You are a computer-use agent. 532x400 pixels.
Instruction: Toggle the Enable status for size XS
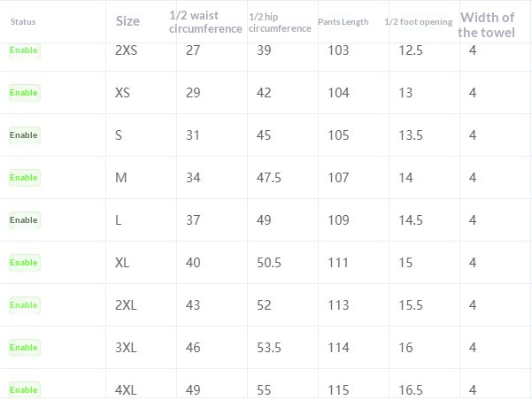(24, 93)
